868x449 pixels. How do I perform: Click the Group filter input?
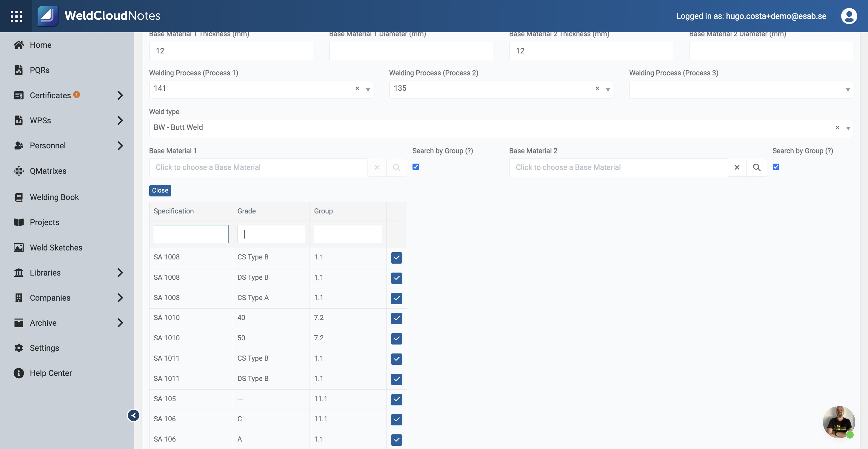click(348, 234)
